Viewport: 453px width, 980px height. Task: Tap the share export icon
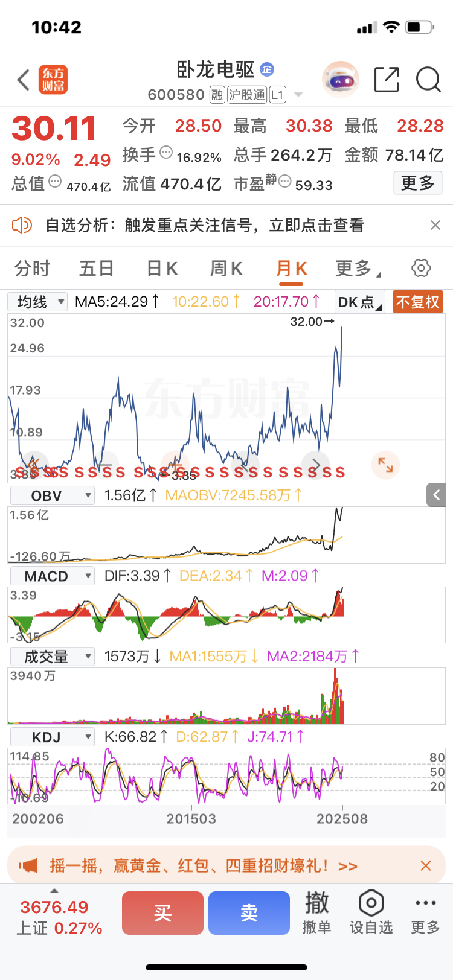click(x=387, y=80)
